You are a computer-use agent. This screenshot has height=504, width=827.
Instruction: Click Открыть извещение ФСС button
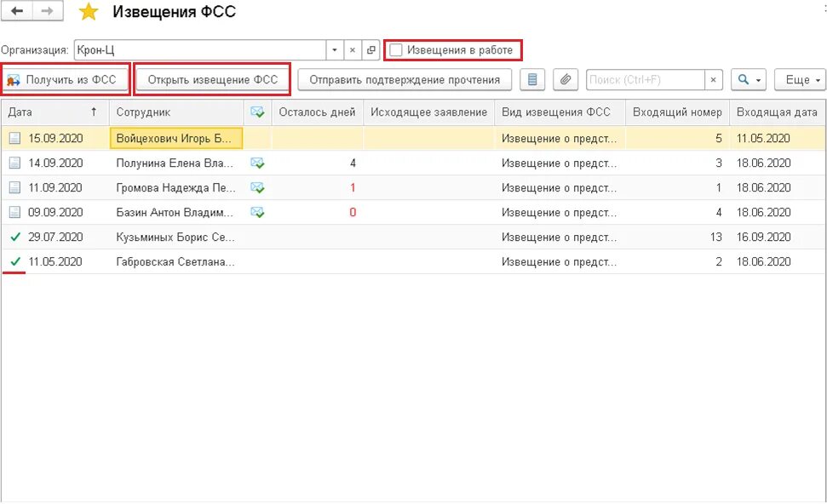212,80
